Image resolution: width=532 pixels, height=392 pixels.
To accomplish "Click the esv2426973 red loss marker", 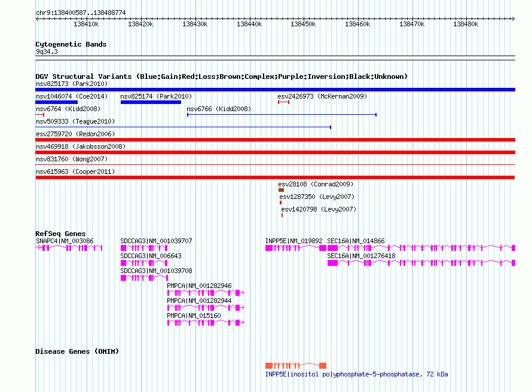I will [x=284, y=102].
